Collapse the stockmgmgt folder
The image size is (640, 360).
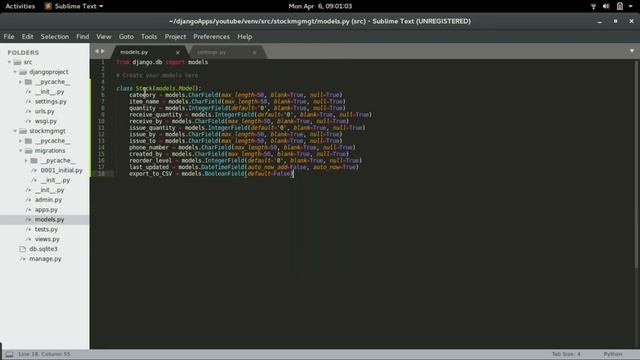[x=15, y=131]
